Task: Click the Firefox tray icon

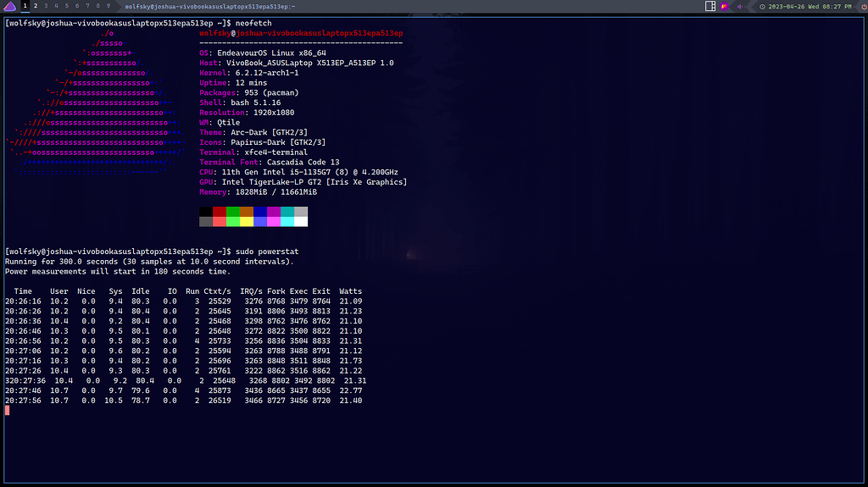Action: pyautogui.click(x=726, y=6)
